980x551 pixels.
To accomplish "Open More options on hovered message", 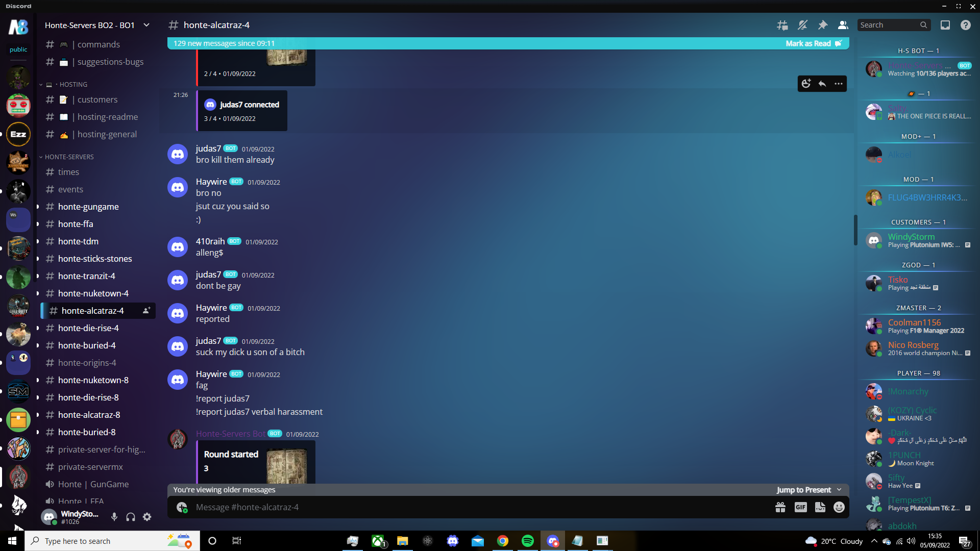I will pyautogui.click(x=839, y=84).
